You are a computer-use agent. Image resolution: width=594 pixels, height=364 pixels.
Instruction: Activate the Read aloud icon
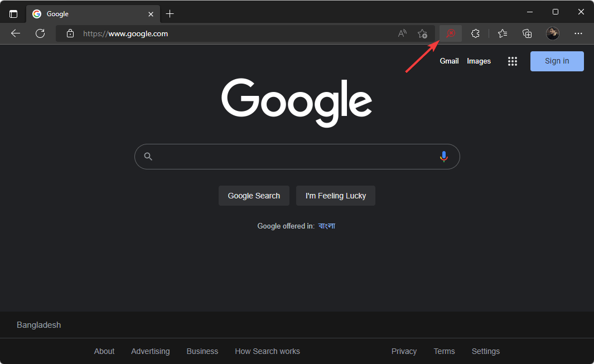[x=402, y=33]
